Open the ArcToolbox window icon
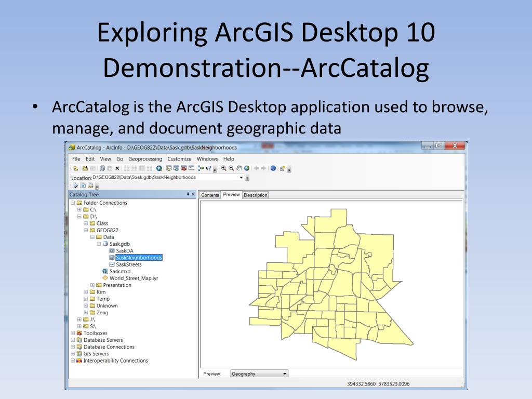The height and width of the screenshot is (399, 532). [184, 168]
